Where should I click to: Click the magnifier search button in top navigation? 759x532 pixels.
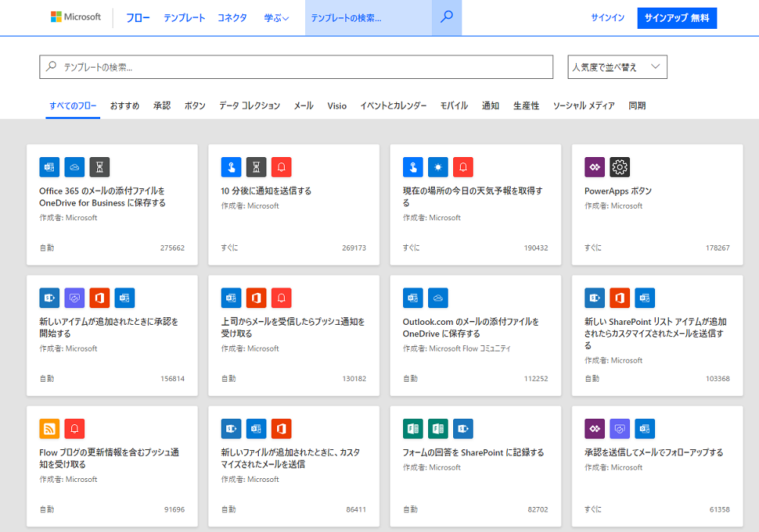click(446, 17)
